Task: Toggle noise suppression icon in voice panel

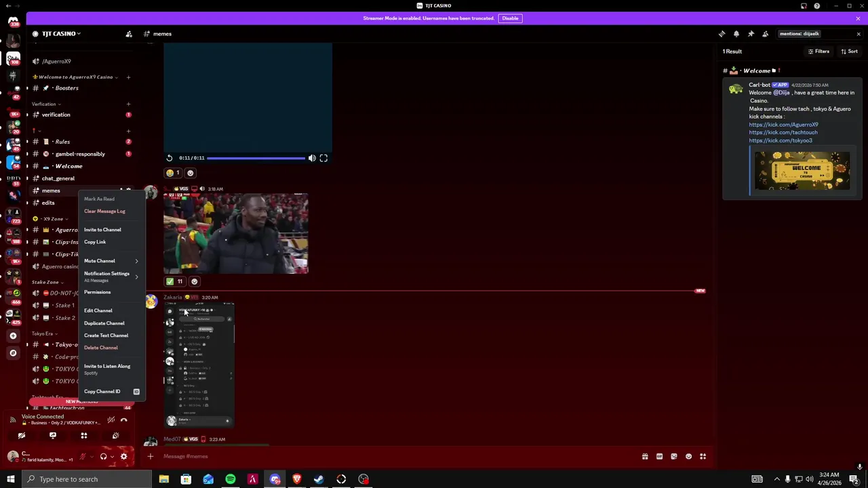Action: 111,420
